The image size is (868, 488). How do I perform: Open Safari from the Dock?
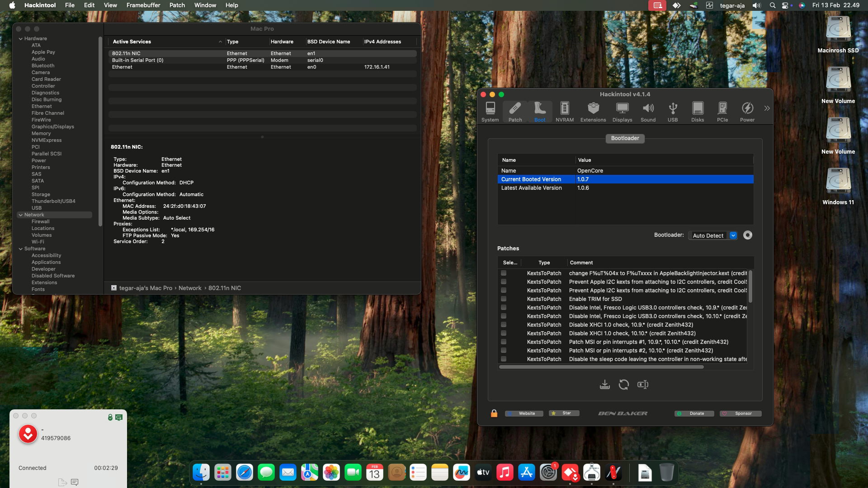click(x=245, y=473)
